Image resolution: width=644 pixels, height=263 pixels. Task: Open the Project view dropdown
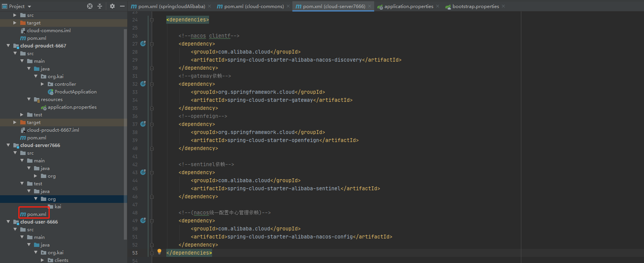pyautogui.click(x=29, y=7)
